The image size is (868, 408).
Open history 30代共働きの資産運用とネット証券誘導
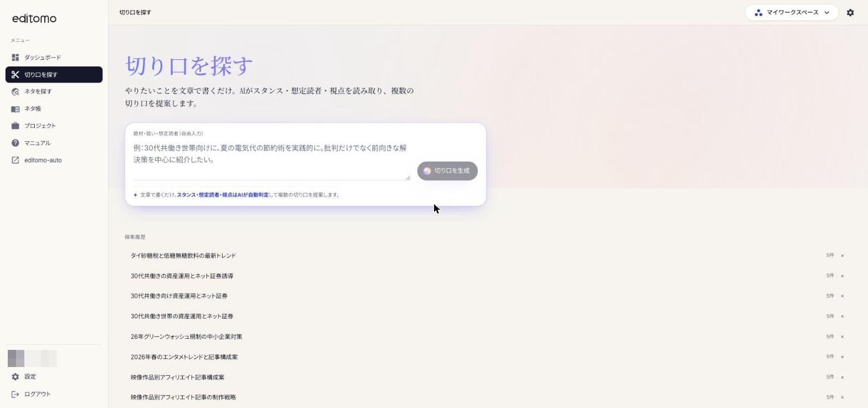click(182, 276)
